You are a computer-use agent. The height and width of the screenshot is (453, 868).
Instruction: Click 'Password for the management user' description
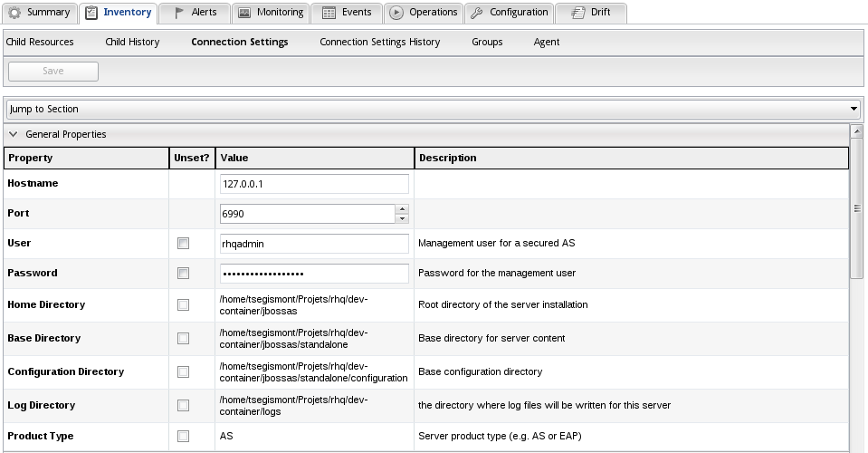click(497, 273)
